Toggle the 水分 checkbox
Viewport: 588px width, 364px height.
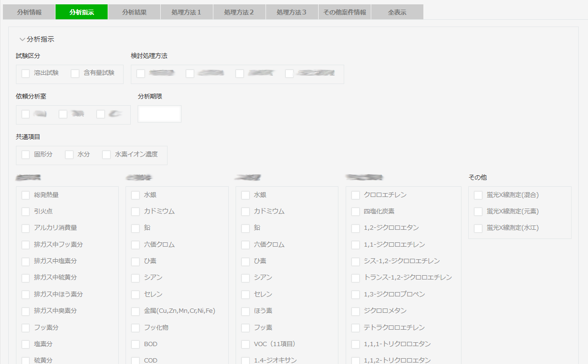(69, 154)
